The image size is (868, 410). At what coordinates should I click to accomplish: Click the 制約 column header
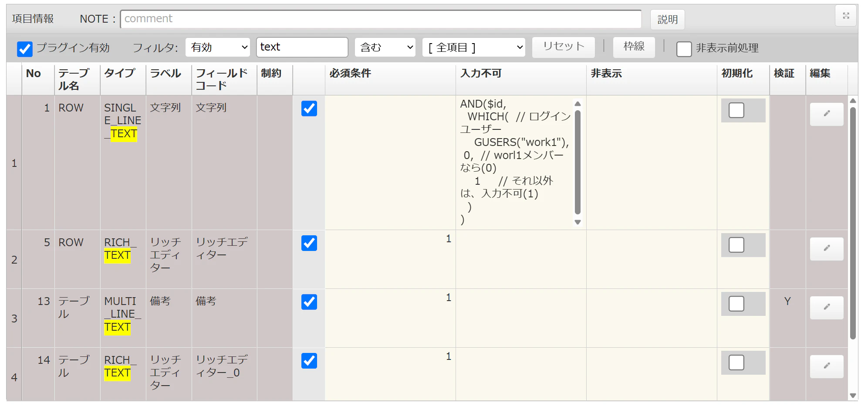[275, 79]
